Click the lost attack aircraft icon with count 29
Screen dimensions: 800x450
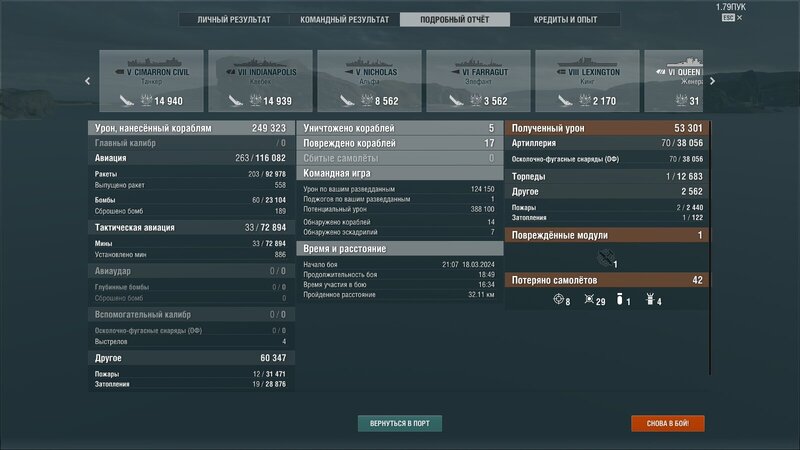(589, 299)
